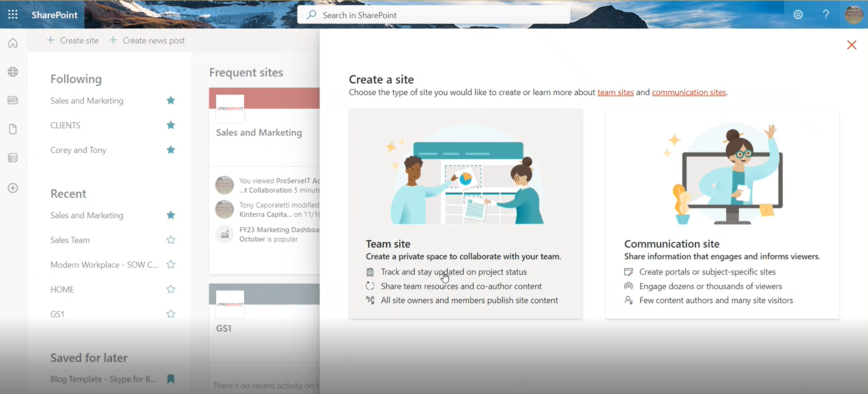Image resolution: width=868 pixels, height=394 pixels.
Task: Toggle star for Sales and Marketing under Recent
Action: coord(171,215)
